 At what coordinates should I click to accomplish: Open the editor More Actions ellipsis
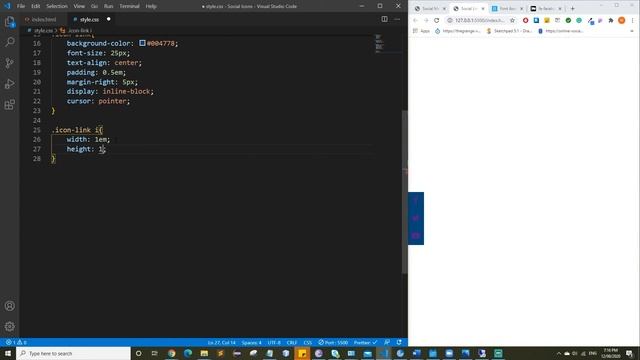pos(397,19)
